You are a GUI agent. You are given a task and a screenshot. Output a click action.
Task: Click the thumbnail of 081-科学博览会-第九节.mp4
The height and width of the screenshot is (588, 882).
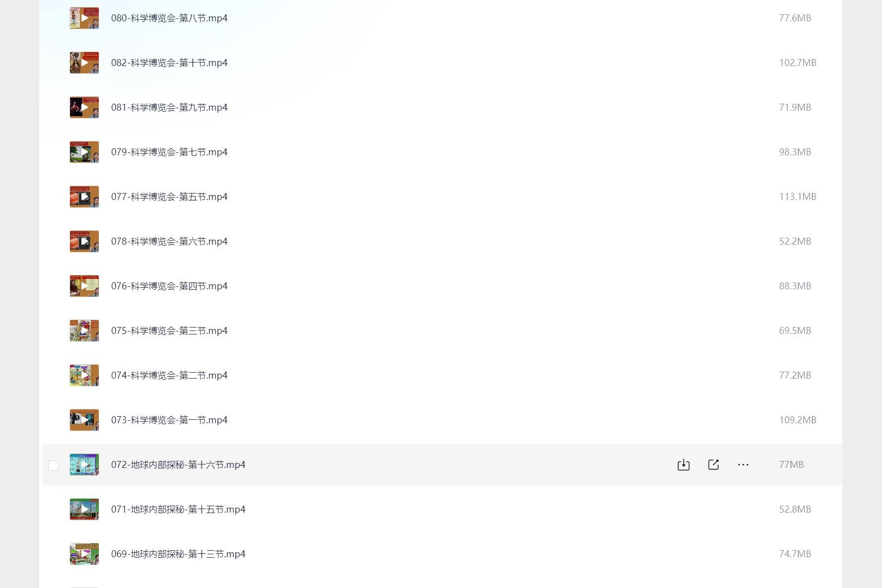84,107
